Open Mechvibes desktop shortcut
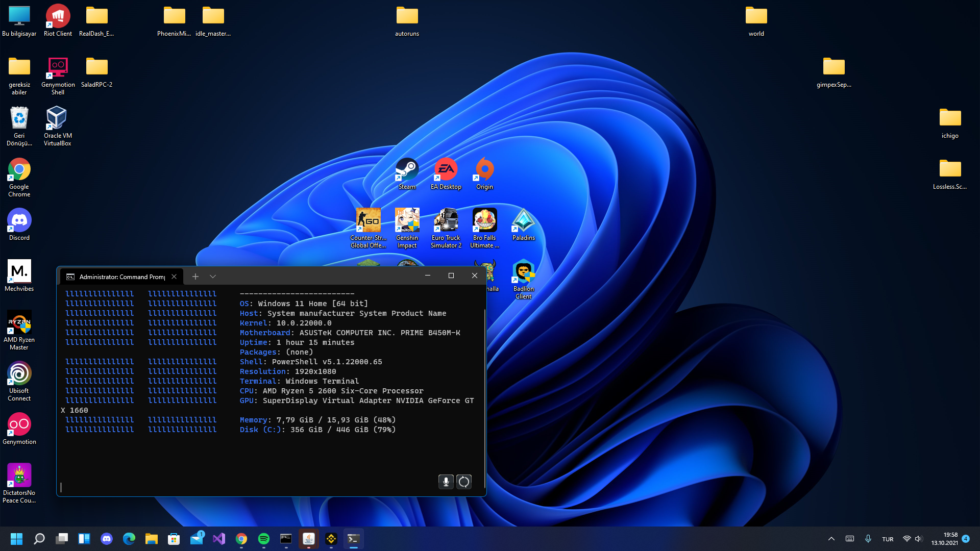 (x=19, y=275)
